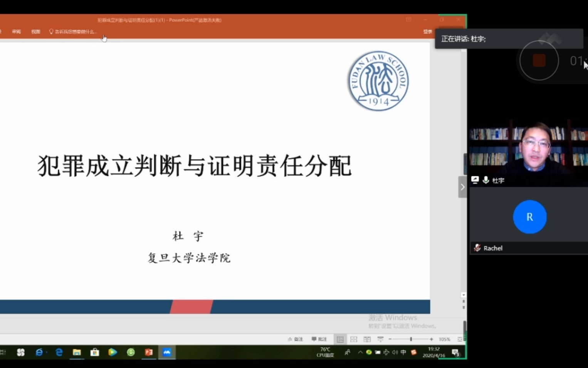The width and height of the screenshot is (588, 368).
Task: Click the speaking now banner for 杜宇
Action: pyautogui.click(x=509, y=39)
